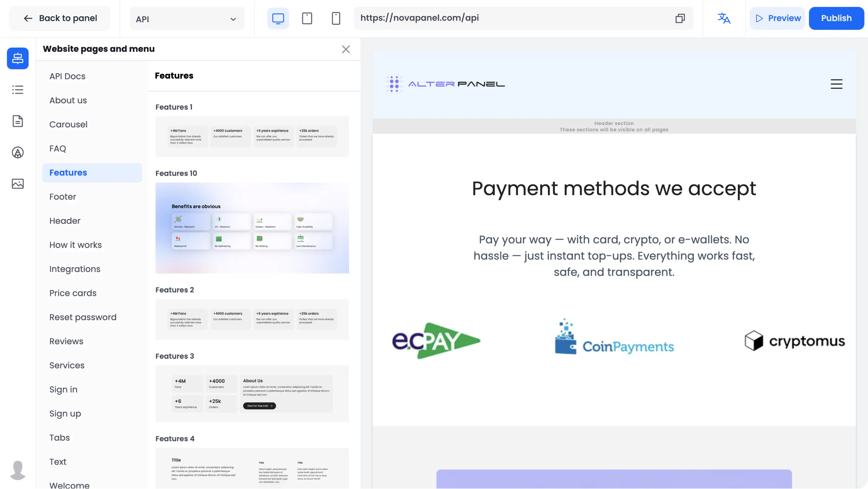The image size is (868, 489).
Task: Click the CoinPayments logo
Action: tap(614, 337)
